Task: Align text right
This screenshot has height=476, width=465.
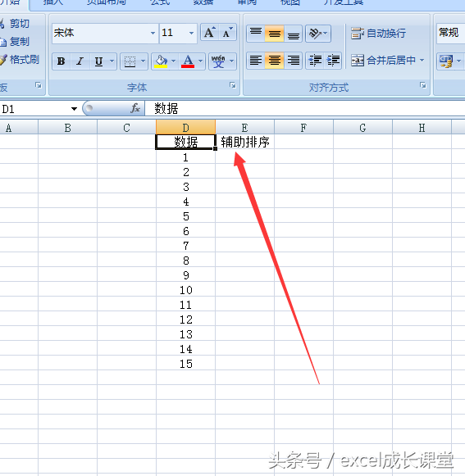Action: (x=294, y=60)
